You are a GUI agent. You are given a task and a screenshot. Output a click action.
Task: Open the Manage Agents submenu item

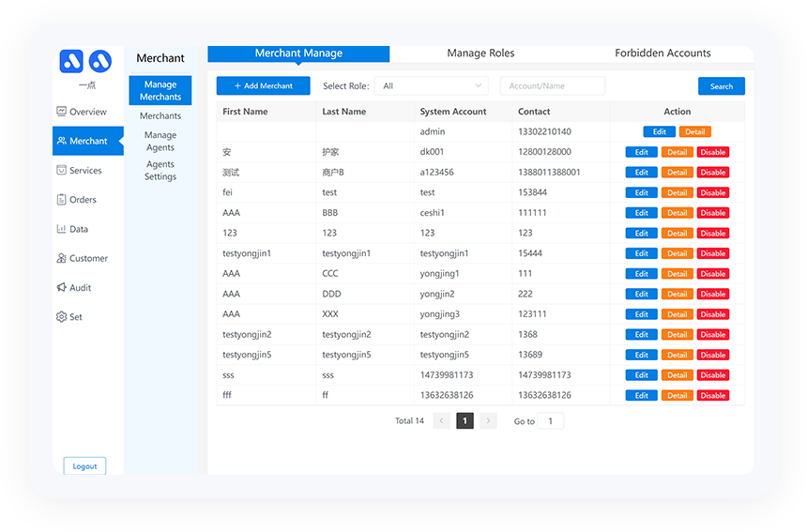(x=160, y=141)
